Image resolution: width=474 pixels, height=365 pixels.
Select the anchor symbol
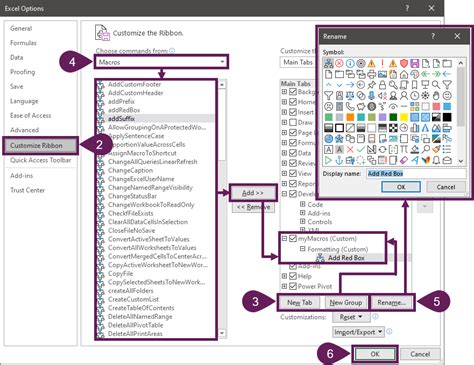(339, 160)
